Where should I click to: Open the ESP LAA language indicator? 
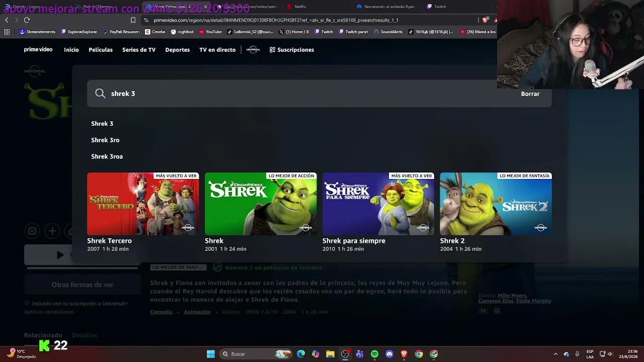590,354
